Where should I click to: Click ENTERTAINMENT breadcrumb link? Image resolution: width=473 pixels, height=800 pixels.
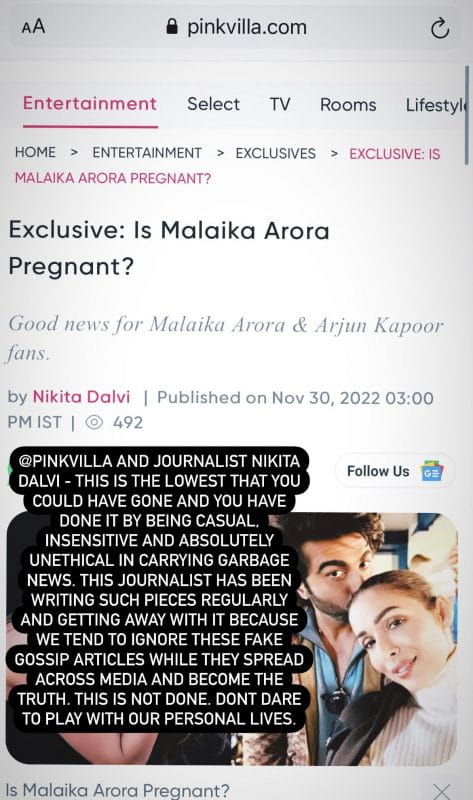[x=147, y=153]
